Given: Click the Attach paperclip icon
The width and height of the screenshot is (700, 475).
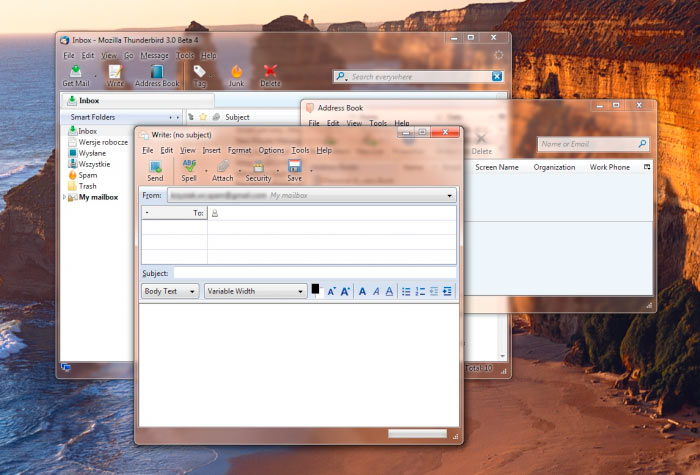Looking at the screenshot, I should [222, 170].
